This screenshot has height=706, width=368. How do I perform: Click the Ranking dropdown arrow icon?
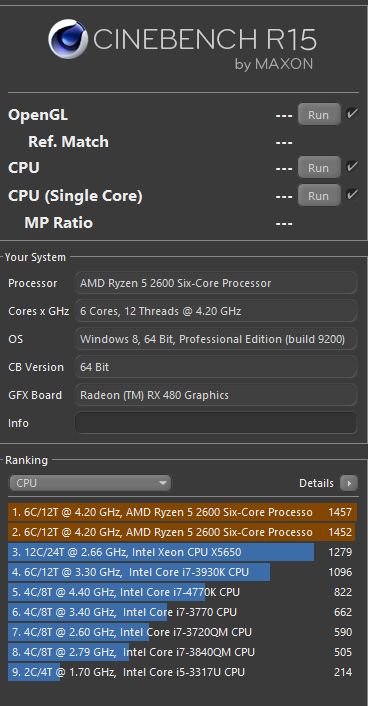[x=163, y=483]
